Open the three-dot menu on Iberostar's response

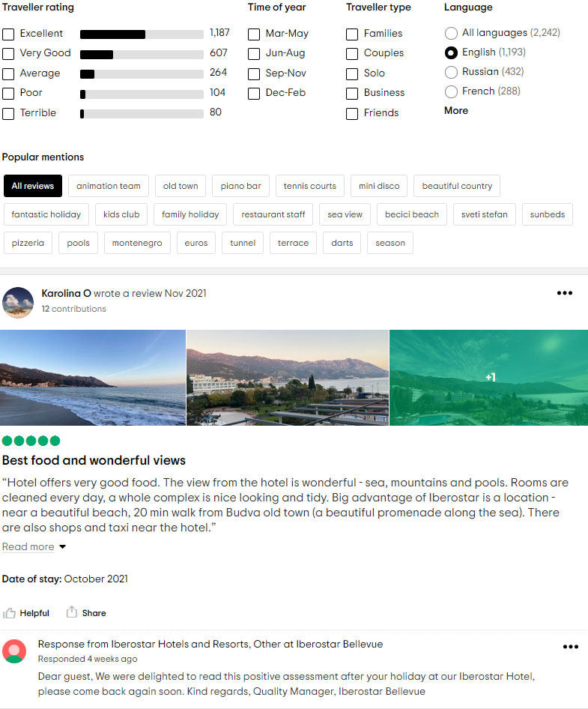tap(570, 647)
